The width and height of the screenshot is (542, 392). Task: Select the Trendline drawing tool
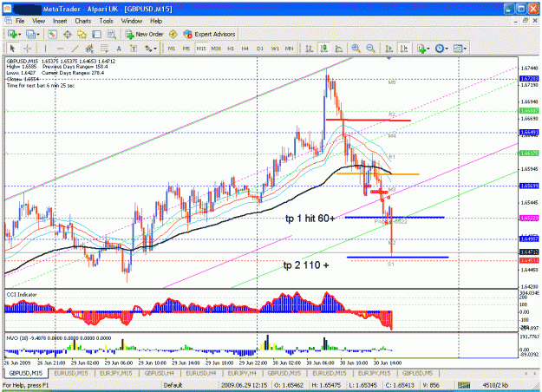pos(75,49)
